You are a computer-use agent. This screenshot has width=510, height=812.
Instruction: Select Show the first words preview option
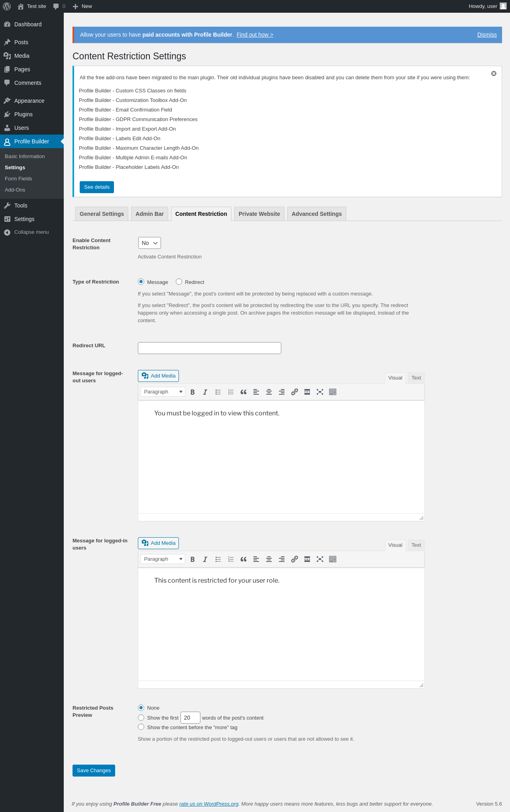pos(141,718)
